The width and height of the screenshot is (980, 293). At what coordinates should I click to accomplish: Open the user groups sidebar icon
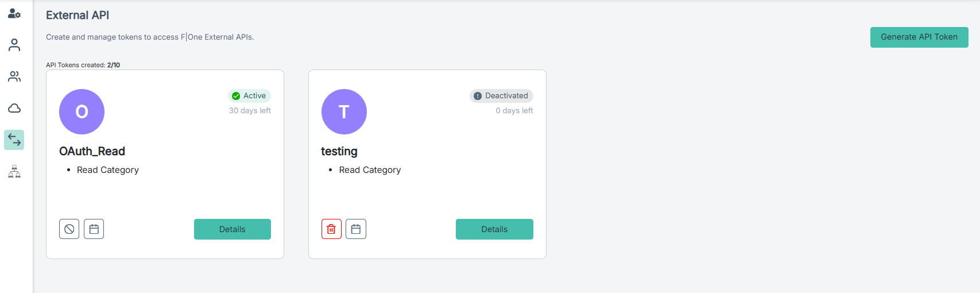[14, 76]
